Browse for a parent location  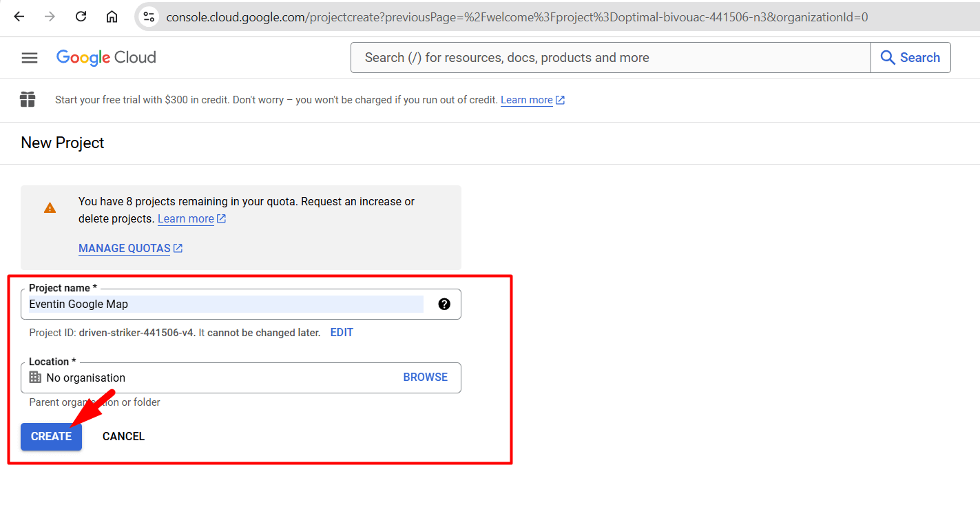coord(426,378)
